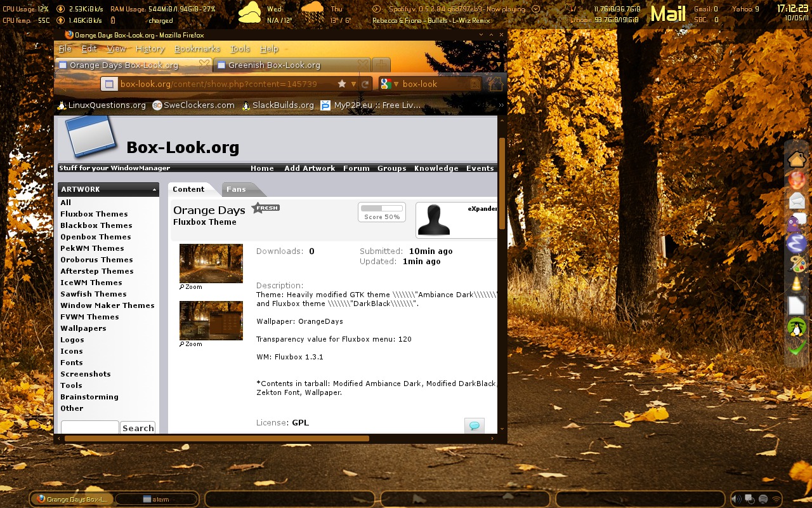
Task: Collapse the ARTWORK sidebar section
Action: click(154, 189)
